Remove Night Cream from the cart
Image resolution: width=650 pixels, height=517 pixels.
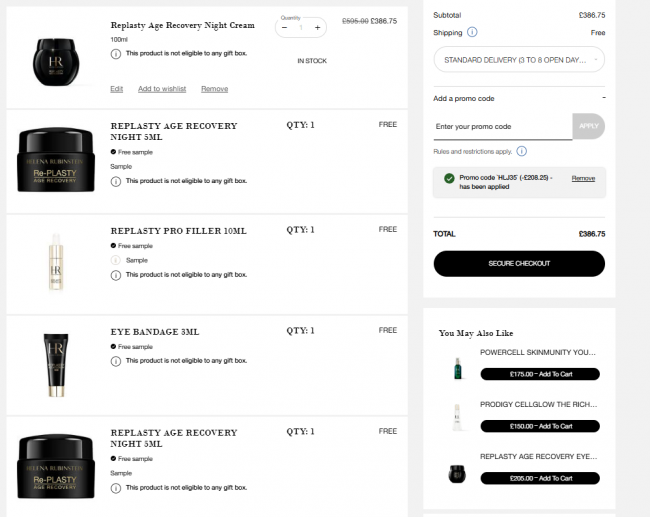pyautogui.click(x=215, y=89)
